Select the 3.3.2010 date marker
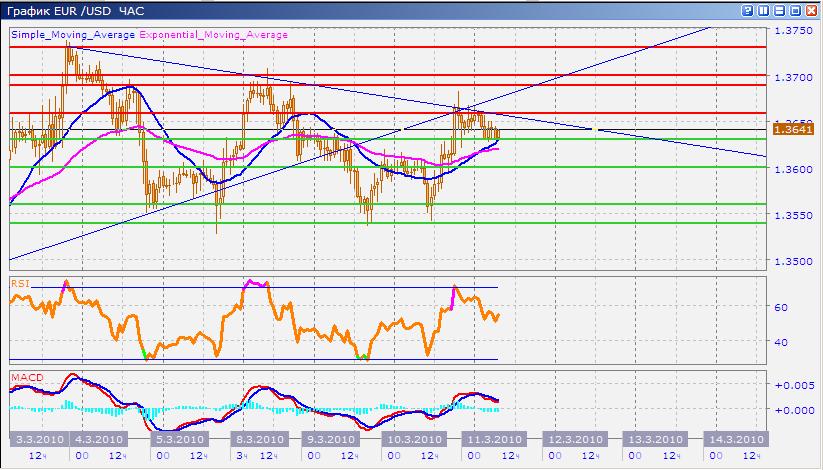The width and height of the screenshot is (823, 470). (38, 440)
